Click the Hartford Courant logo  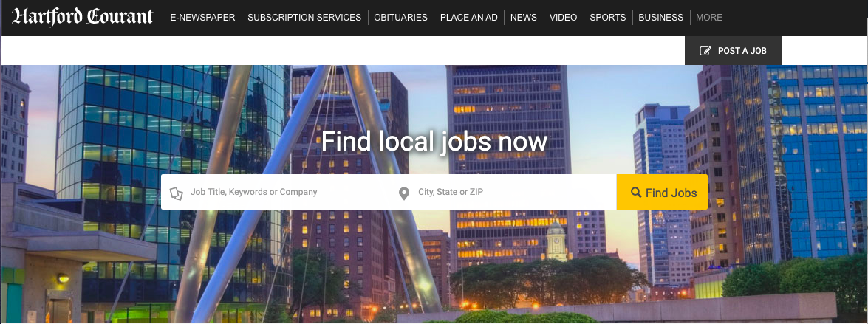click(83, 17)
